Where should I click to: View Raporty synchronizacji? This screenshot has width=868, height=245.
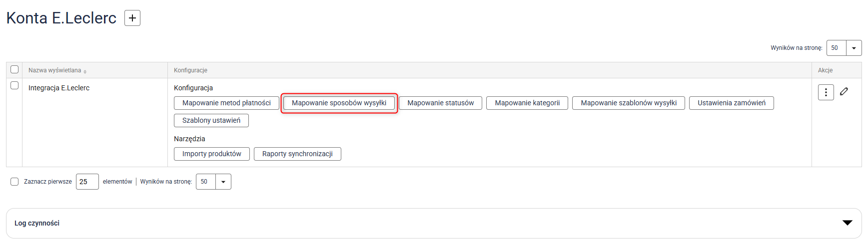[297, 154]
